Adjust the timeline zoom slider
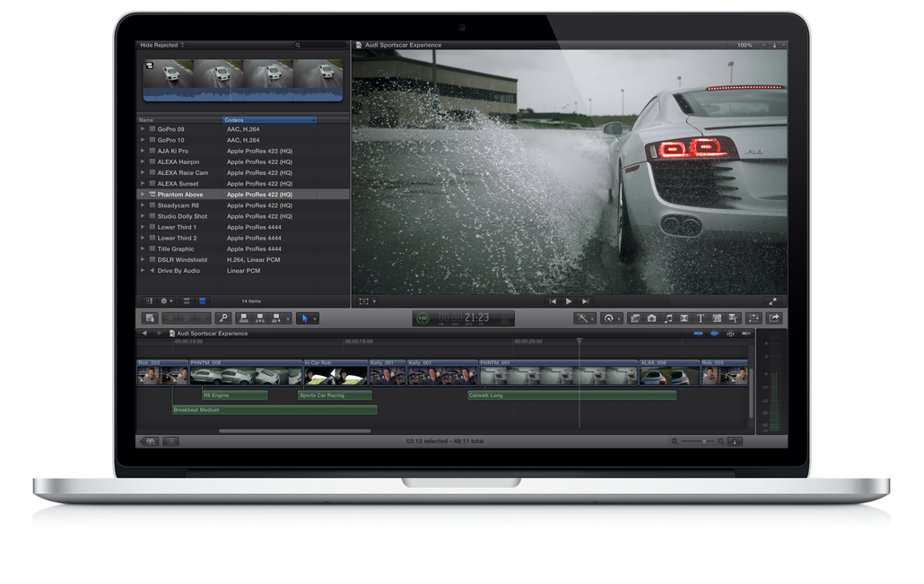Screen dimensions: 924x584 pos(703,441)
